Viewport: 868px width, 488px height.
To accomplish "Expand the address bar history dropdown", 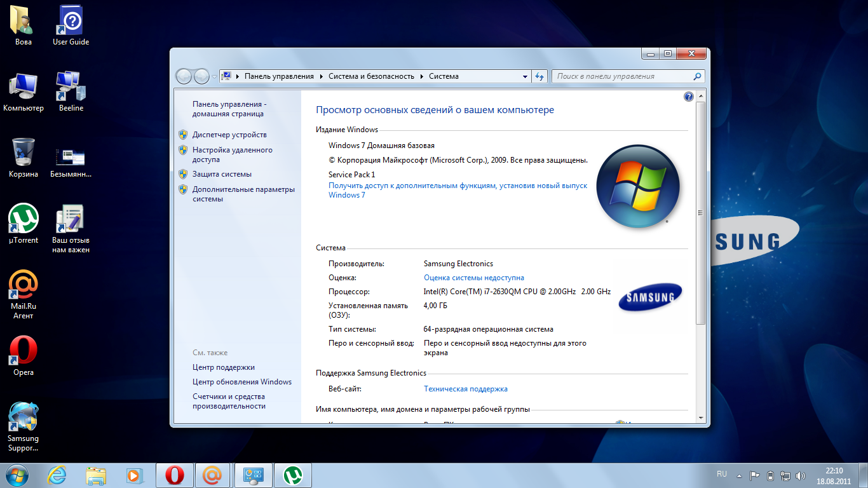I will point(525,76).
